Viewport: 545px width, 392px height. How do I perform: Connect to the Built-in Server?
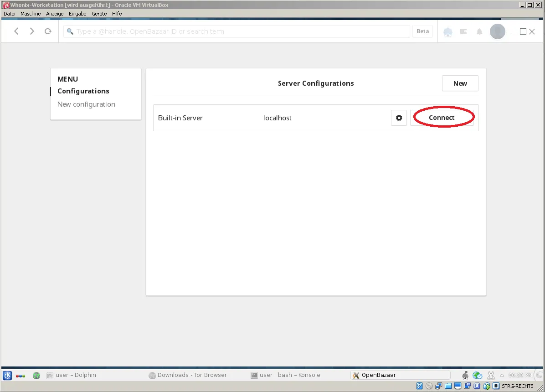[442, 118]
